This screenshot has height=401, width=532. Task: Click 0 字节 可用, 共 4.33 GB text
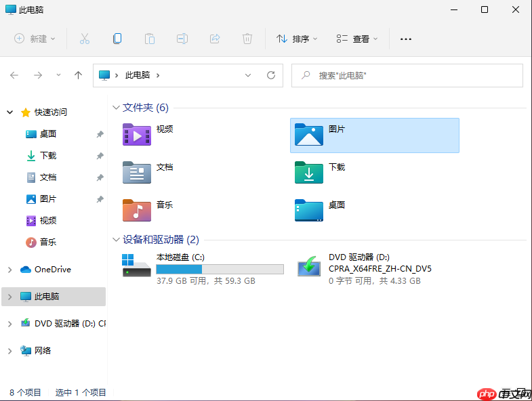[x=375, y=281]
